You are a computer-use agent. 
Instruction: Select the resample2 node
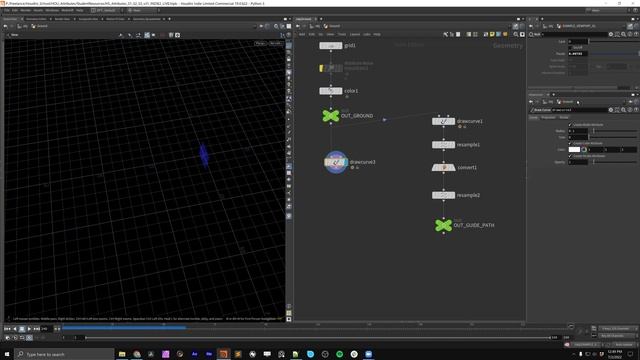443,195
